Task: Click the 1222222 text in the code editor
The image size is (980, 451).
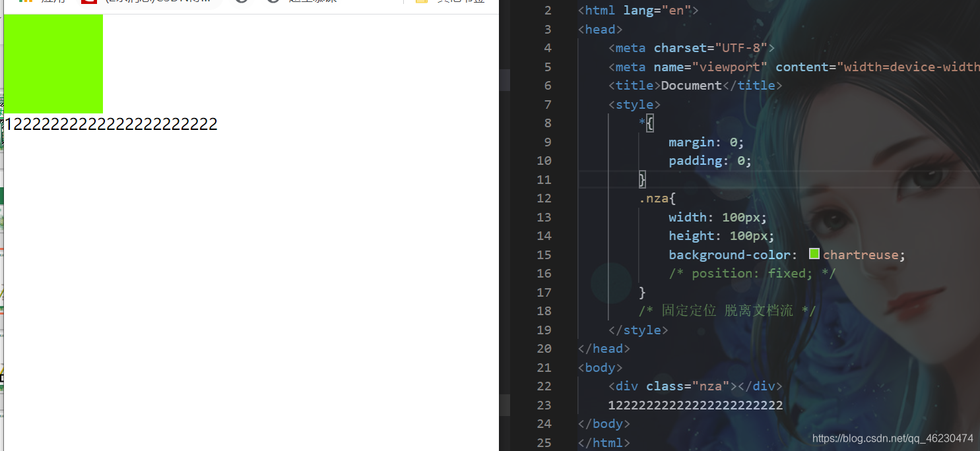Action: (695, 405)
